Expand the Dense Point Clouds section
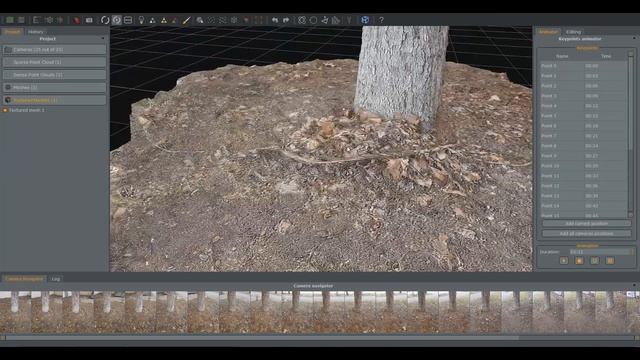 coord(55,75)
